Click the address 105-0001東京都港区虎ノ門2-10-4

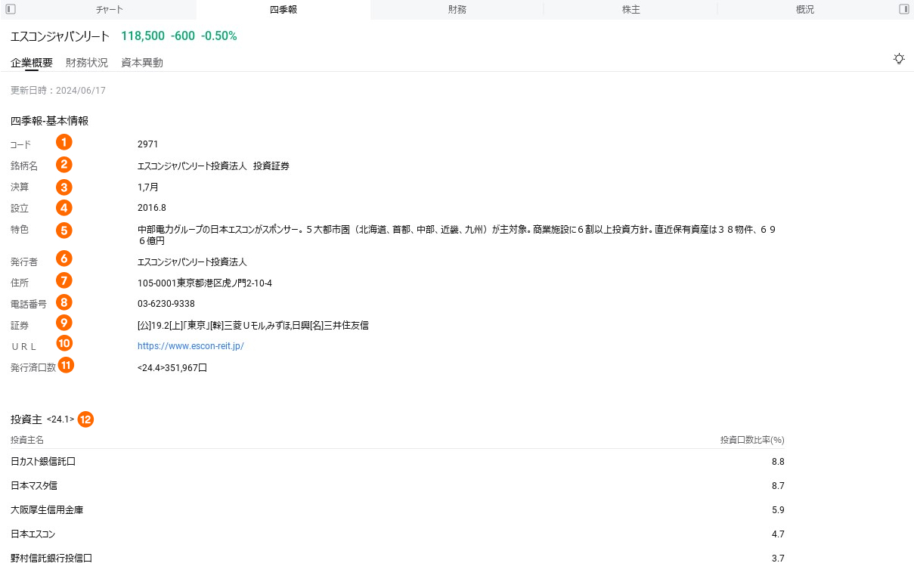(204, 283)
